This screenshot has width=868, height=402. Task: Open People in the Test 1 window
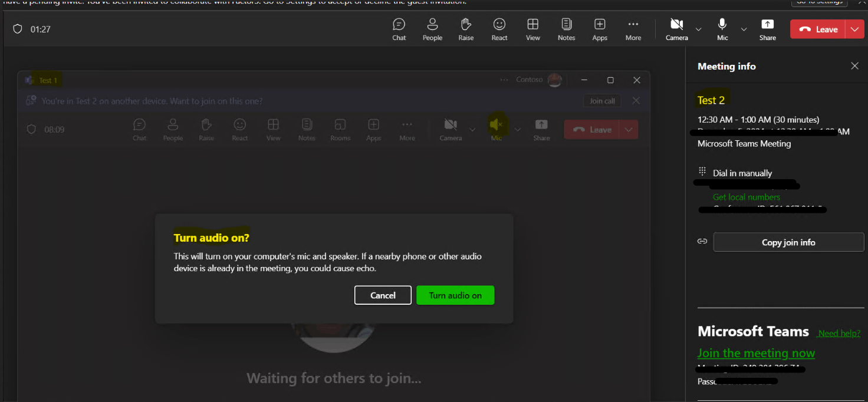point(173,130)
